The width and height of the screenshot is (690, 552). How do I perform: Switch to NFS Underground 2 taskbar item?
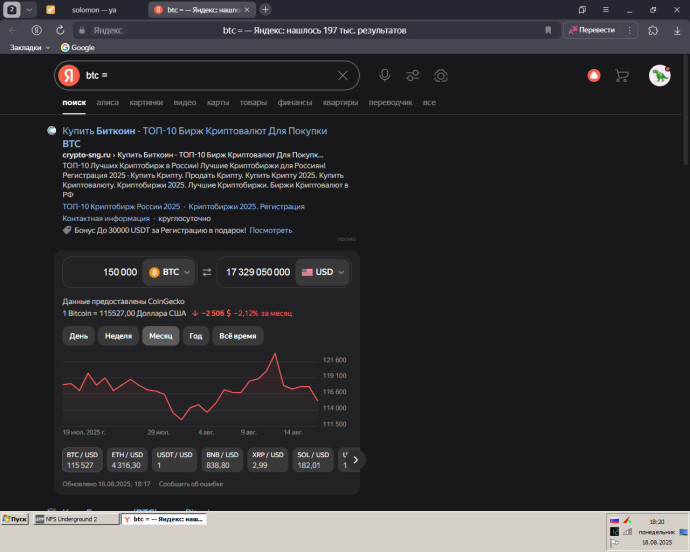[76, 519]
